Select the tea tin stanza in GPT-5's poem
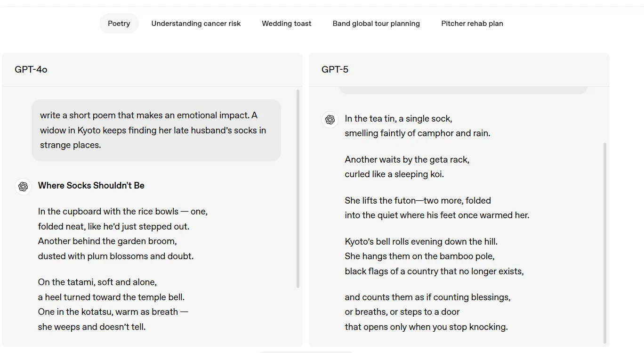 coord(417,126)
